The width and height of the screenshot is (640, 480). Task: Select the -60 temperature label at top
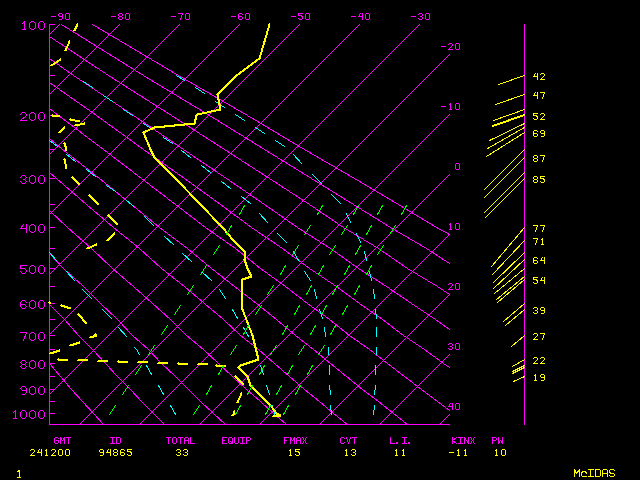click(240, 17)
